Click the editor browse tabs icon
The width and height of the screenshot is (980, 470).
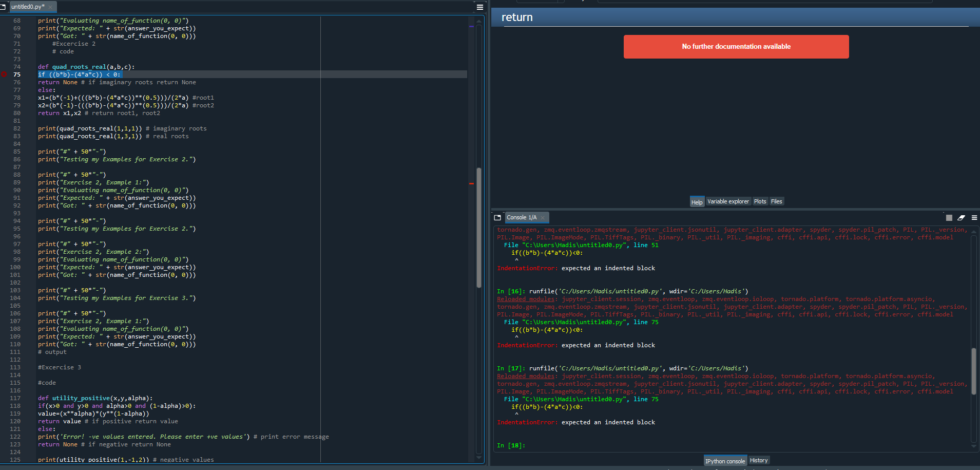[x=3, y=7]
